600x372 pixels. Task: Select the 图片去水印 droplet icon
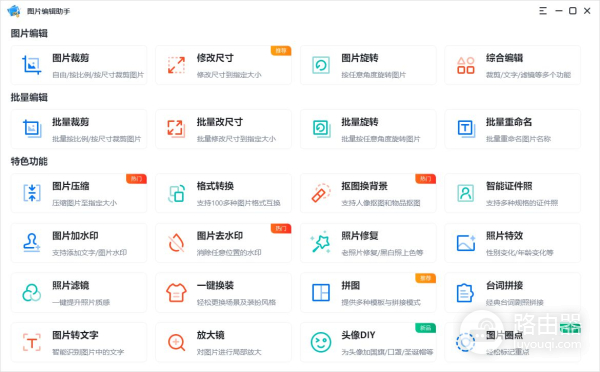176,243
